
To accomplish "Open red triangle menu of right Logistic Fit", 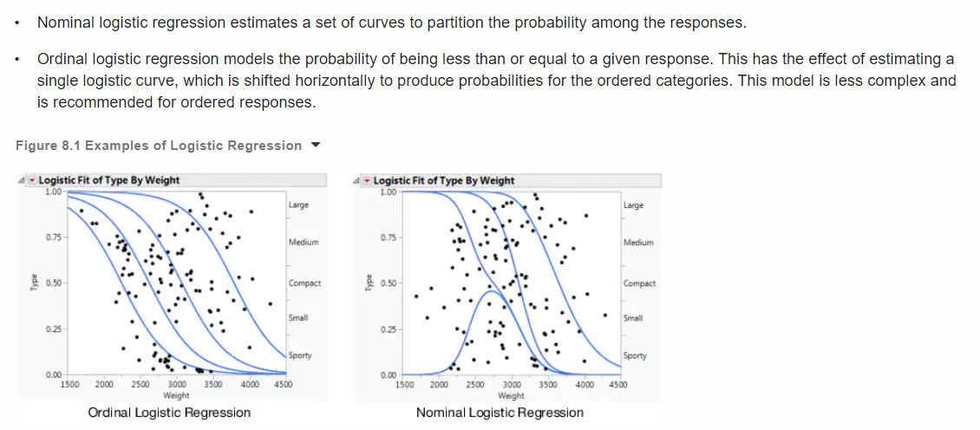I will click(367, 180).
